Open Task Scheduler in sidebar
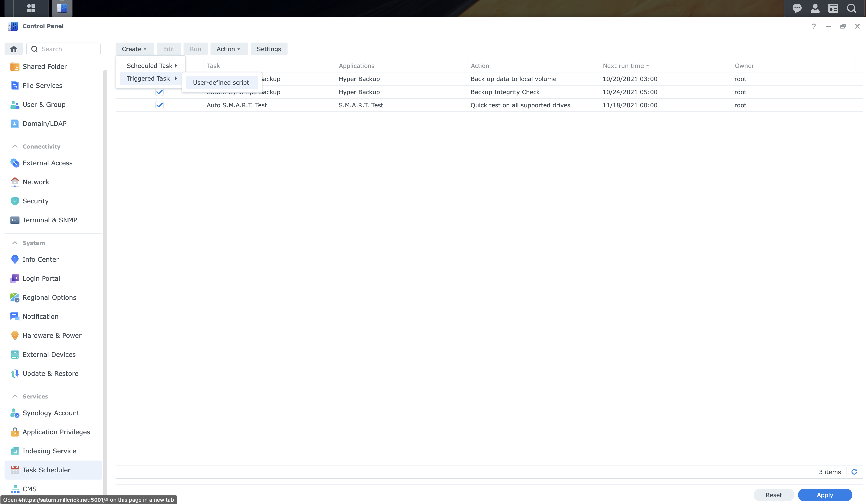The image size is (866, 504). coord(53,470)
